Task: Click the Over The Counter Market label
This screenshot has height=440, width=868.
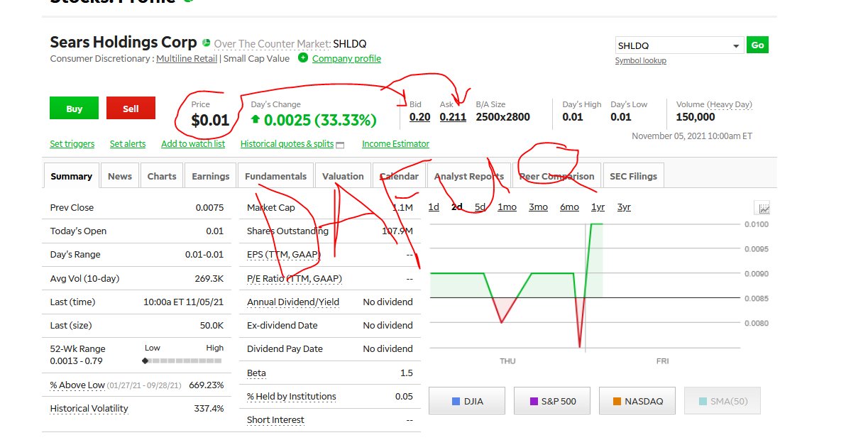Action: pyautogui.click(x=272, y=44)
